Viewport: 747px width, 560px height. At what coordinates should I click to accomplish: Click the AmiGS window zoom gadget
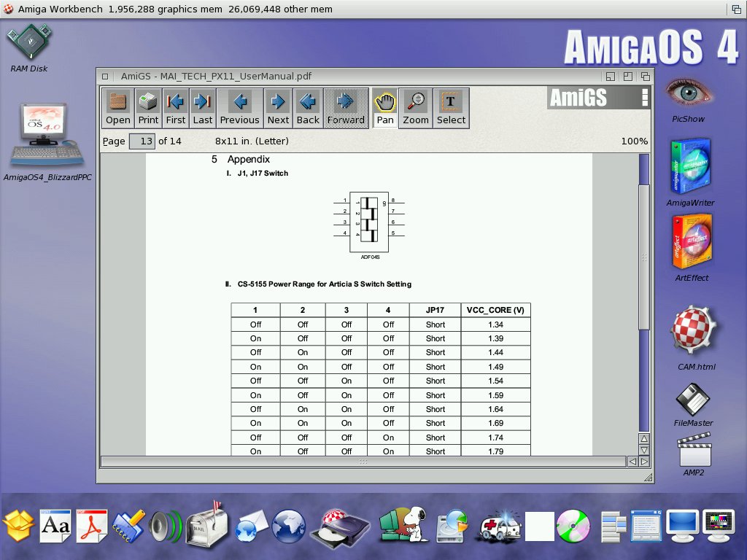pyautogui.click(x=628, y=76)
